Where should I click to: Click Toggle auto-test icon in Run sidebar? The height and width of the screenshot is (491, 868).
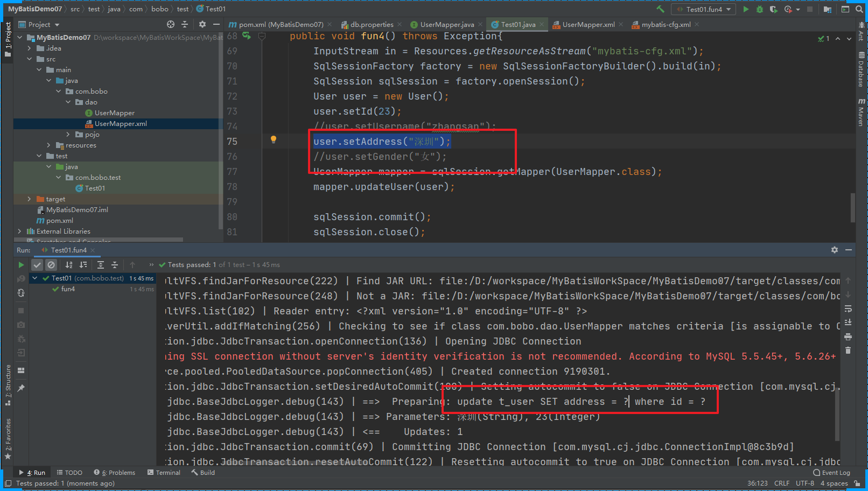tap(21, 293)
